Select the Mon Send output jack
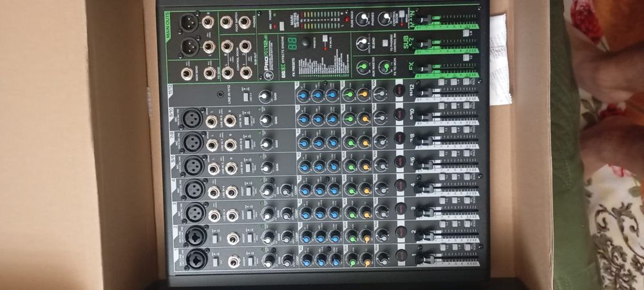The image size is (644, 290). (187, 74)
